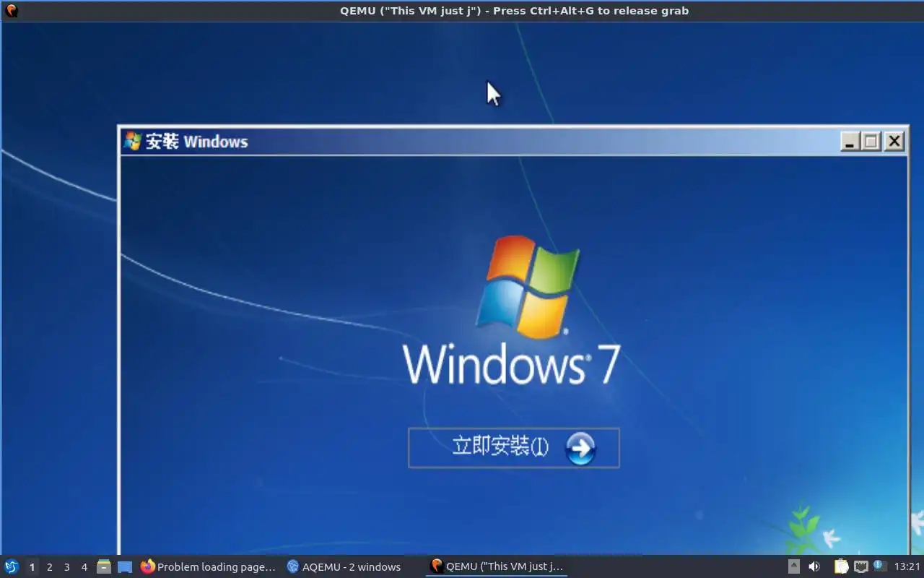The image size is (924, 578).
Task: Click the 立即安装 install now button
Action: [513, 448]
